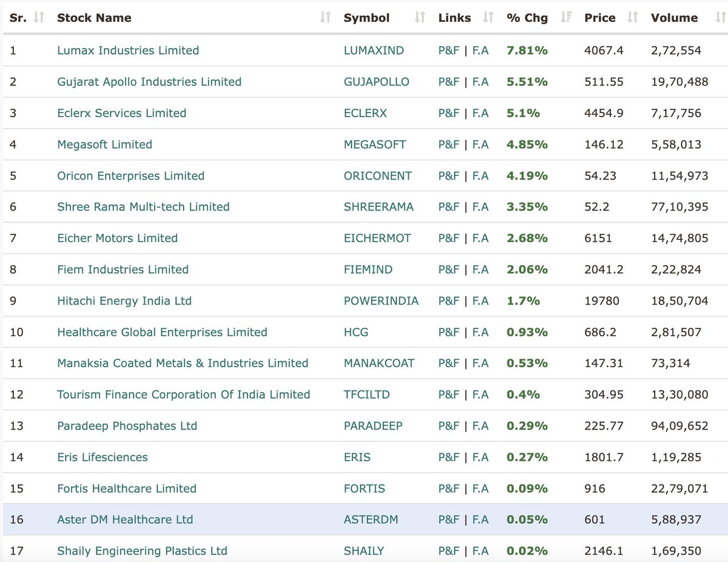
Task: Open Shaily Engineering Plastics Ltd link
Action: tap(142, 551)
